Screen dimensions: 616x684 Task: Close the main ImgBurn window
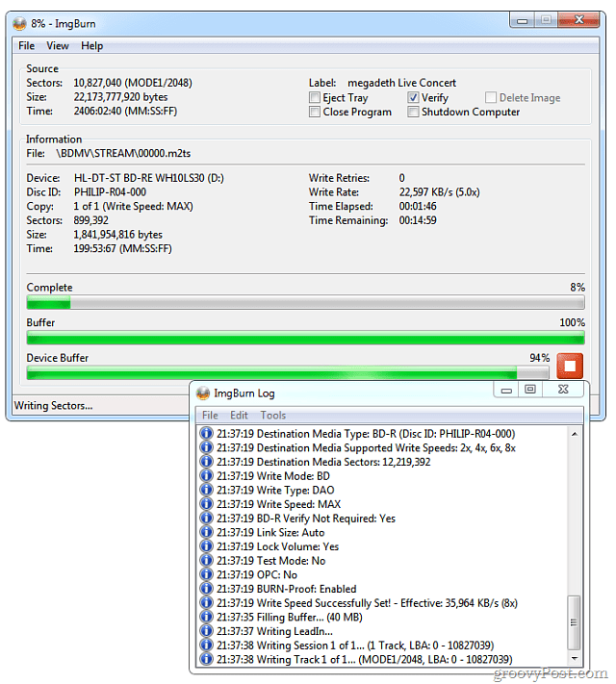578,20
